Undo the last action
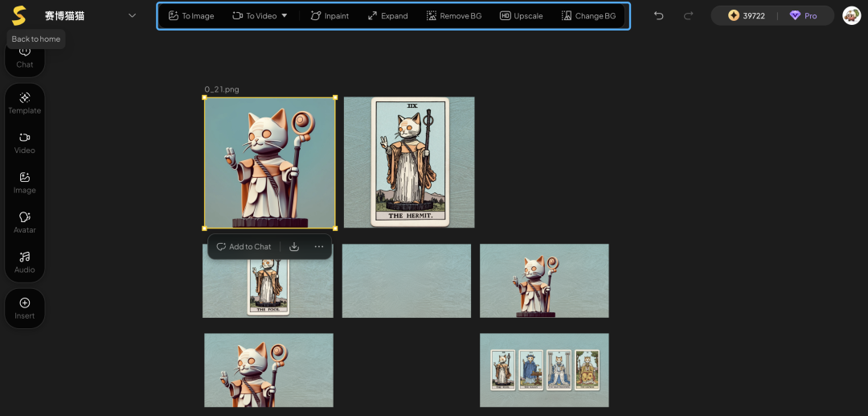 tap(658, 15)
